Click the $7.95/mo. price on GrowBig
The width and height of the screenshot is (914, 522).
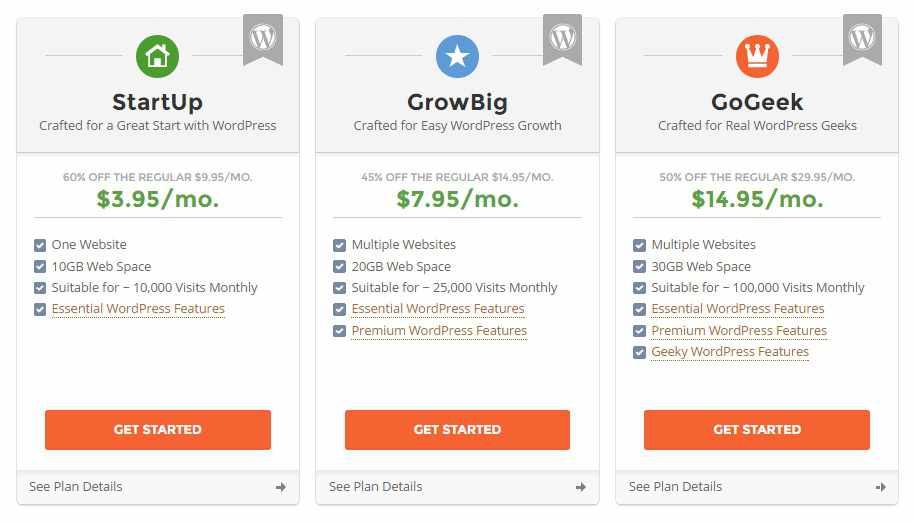458,198
